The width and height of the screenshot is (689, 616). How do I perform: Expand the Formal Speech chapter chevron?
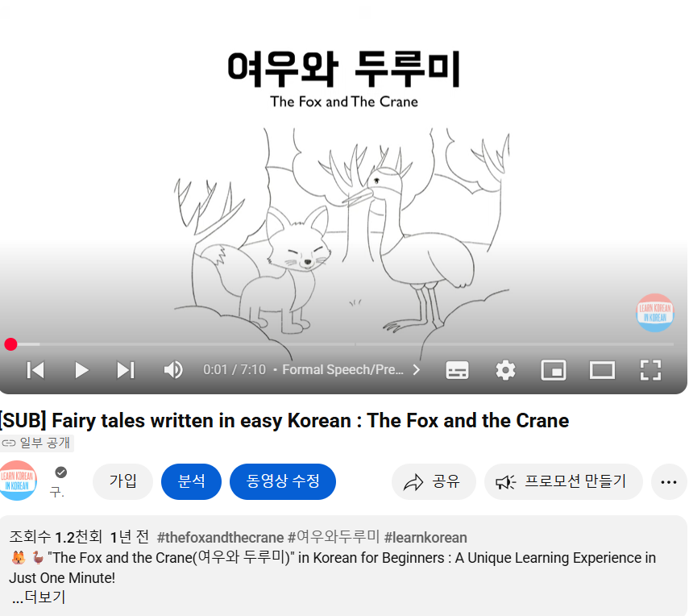pyautogui.click(x=416, y=370)
